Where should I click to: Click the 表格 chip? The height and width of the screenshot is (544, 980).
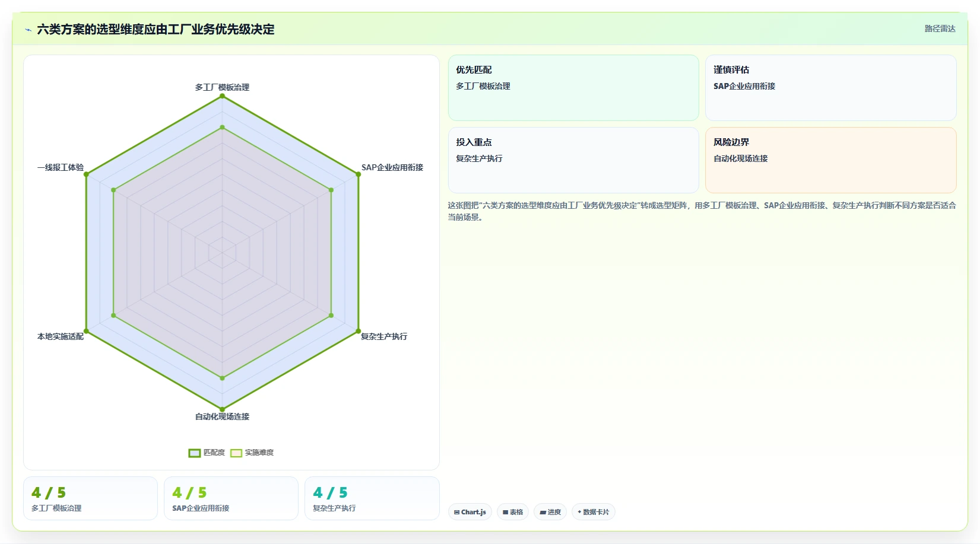pos(513,512)
